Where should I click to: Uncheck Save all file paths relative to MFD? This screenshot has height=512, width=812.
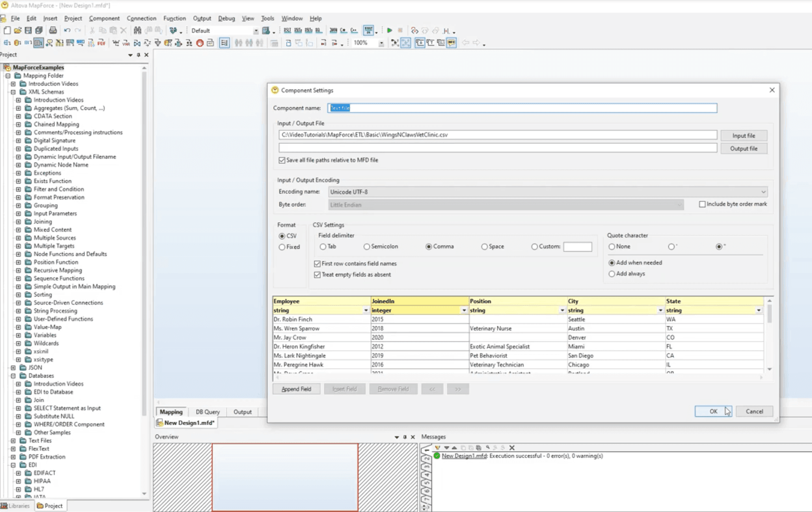point(282,161)
